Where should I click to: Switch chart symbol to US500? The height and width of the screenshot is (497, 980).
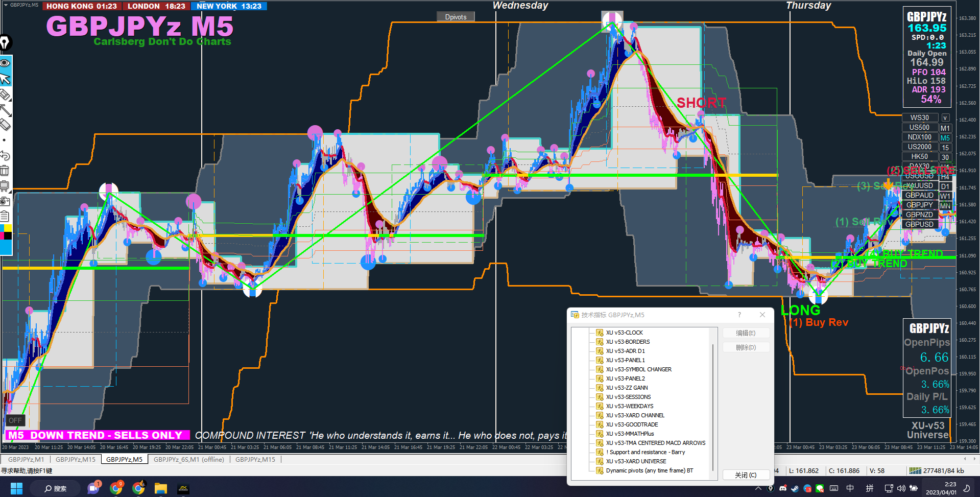(x=920, y=127)
